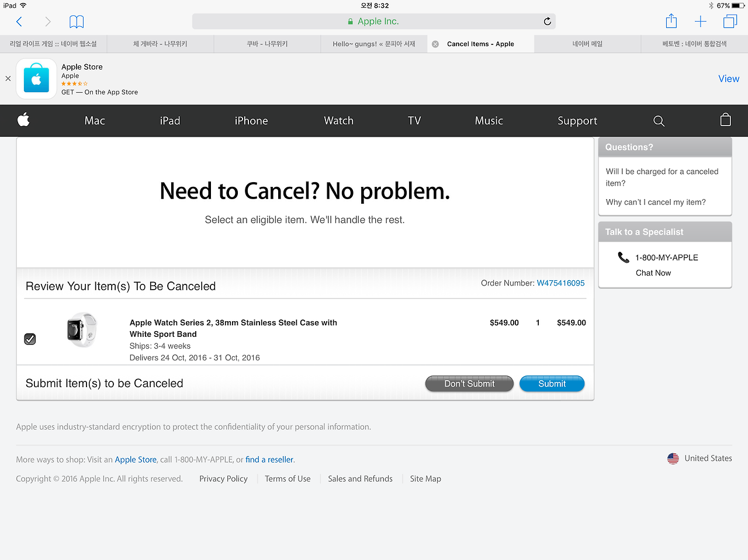Close the Cancel Items - Apple tab
The image size is (748, 560).
pos(435,44)
